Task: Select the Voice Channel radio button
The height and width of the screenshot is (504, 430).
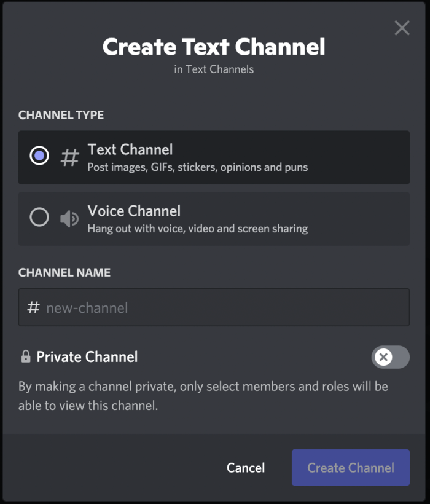Action: [x=39, y=217]
